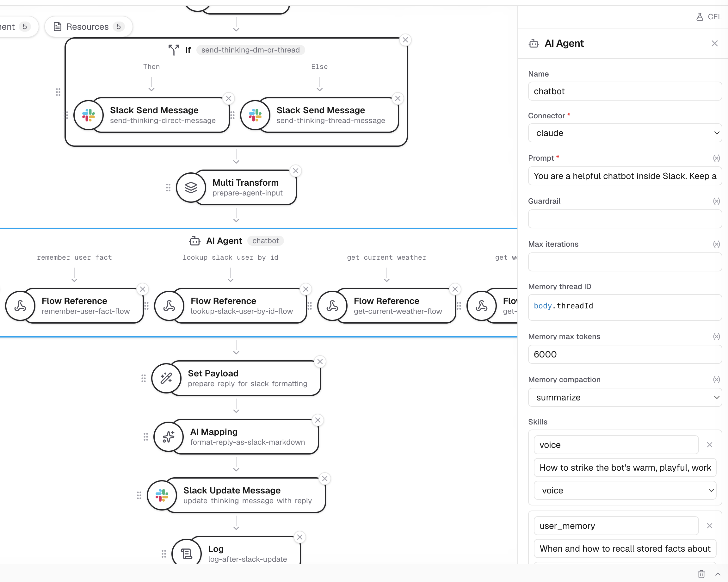Remove the AI Mapping node
Viewport: 728px width, 582px height.
[x=318, y=420]
